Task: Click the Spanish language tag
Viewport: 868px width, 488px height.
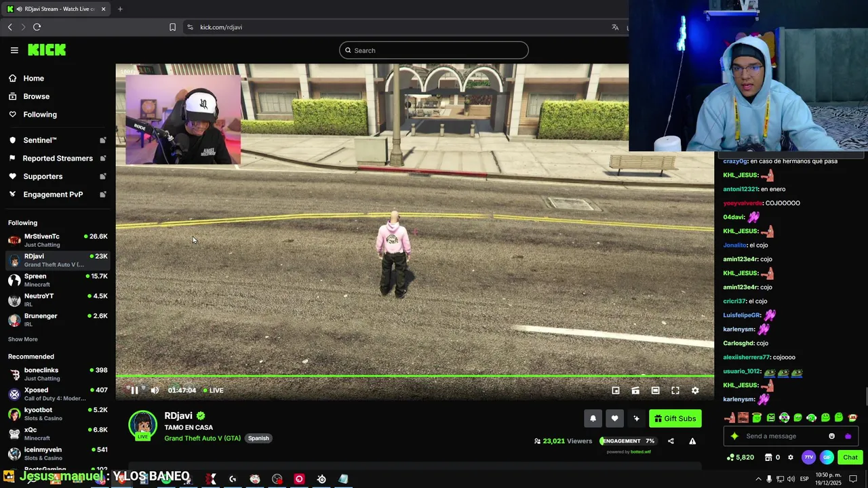Action: pyautogui.click(x=258, y=439)
